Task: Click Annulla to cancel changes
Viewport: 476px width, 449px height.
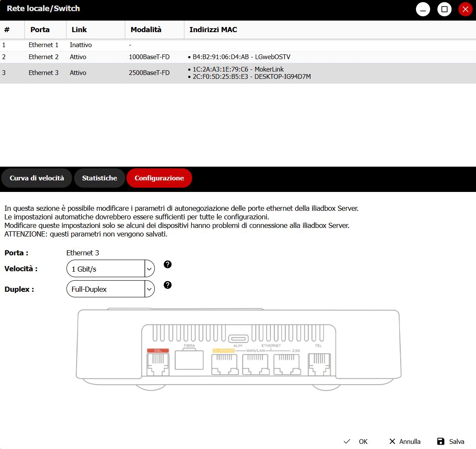Action: 404,441
